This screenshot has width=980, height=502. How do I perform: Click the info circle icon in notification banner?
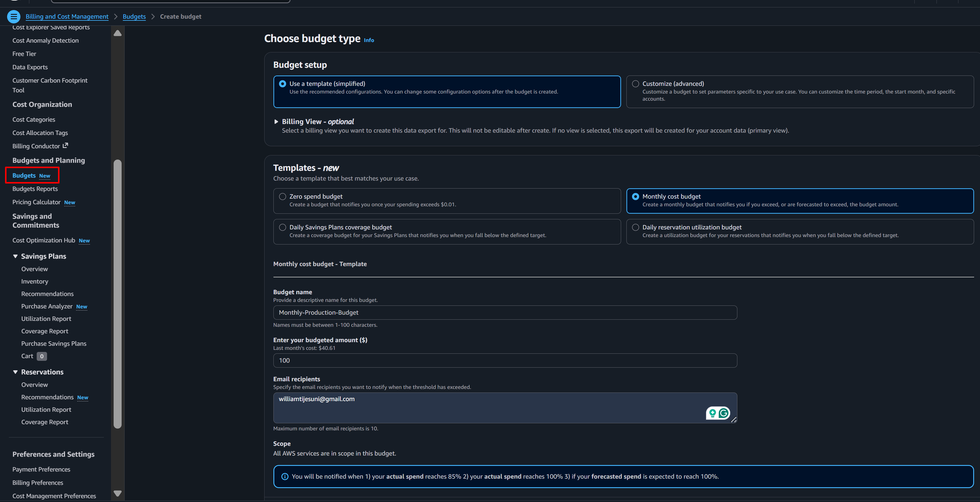click(x=285, y=477)
